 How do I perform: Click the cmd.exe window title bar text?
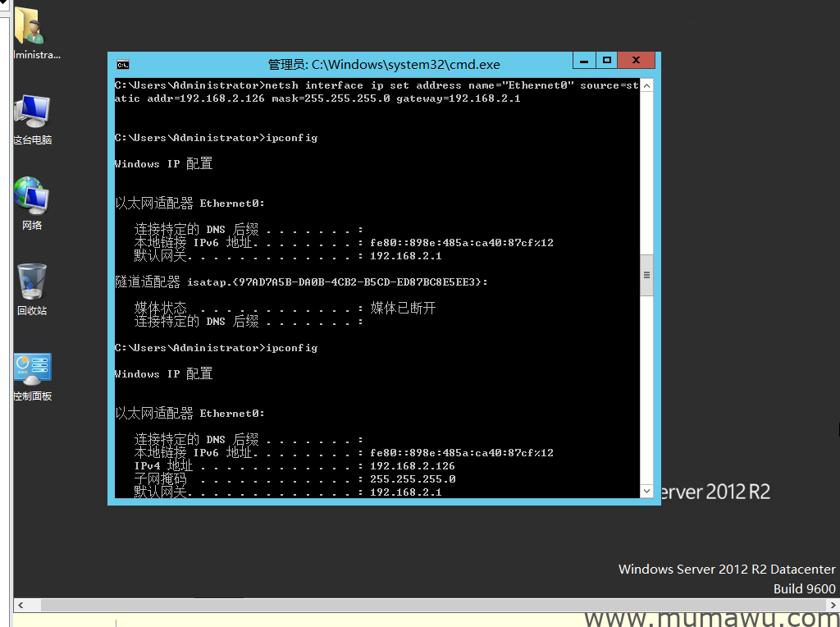(384, 64)
